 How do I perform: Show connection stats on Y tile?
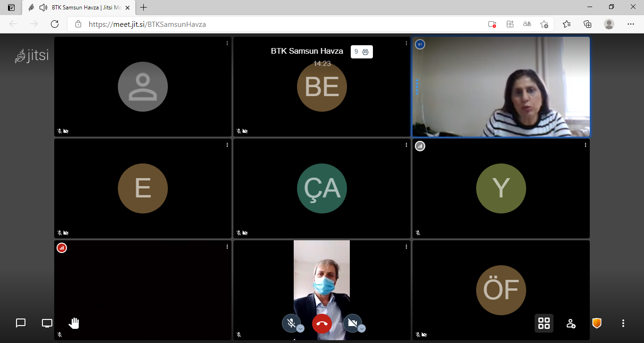pos(420,146)
